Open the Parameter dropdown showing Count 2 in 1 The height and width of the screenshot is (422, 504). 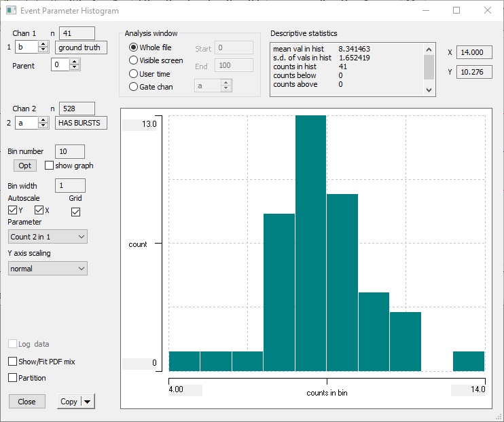coord(48,237)
